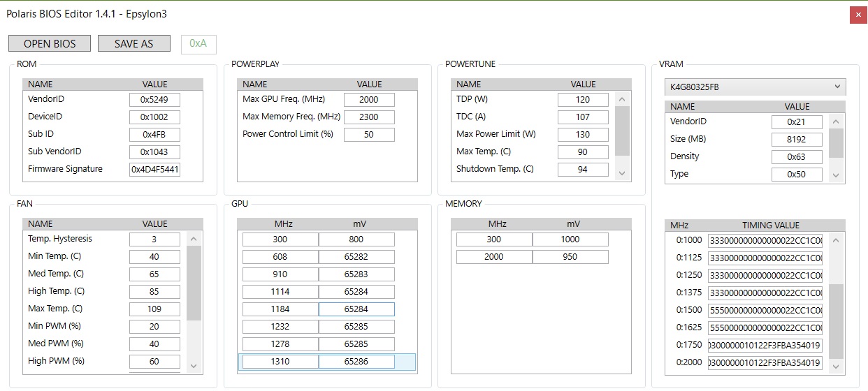The width and height of the screenshot is (868, 391).
Task: Edit the MEMORY 950 mV cell
Action: (570, 256)
